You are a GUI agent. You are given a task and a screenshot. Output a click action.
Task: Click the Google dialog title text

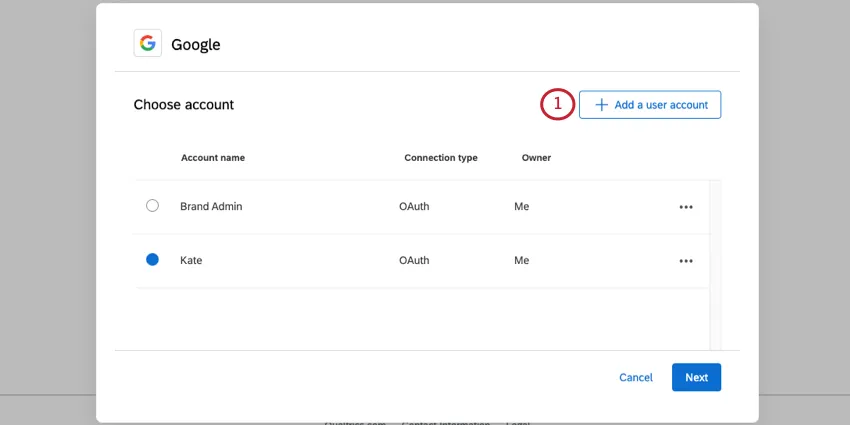[196, 44]
